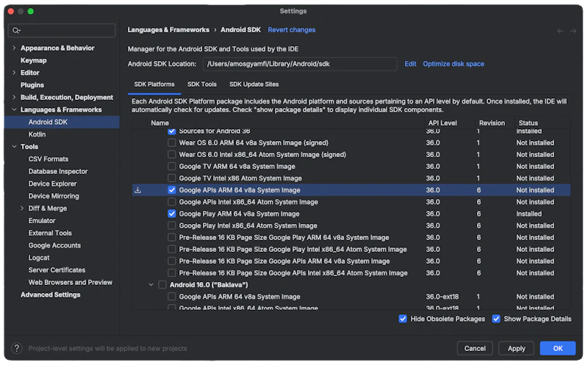Check Pre-Release 16 KB Google APIs ARM 64 image
Screen dimensions: 588x365
point(172,261)
